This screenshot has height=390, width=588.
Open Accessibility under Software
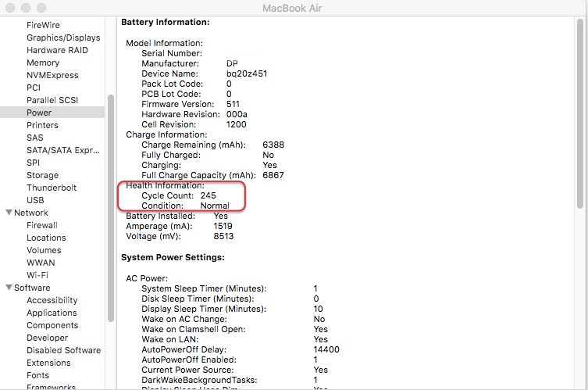pos(52,300)
